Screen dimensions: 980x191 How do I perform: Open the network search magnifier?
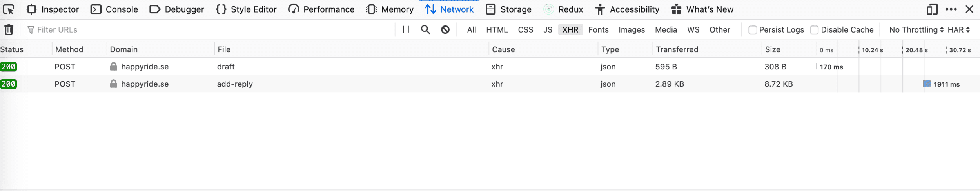click(425, 30)
